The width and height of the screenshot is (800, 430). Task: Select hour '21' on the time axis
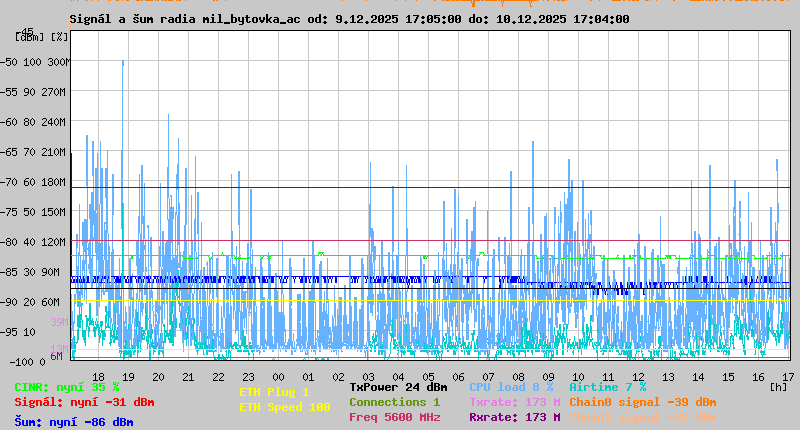coord(189,377)
